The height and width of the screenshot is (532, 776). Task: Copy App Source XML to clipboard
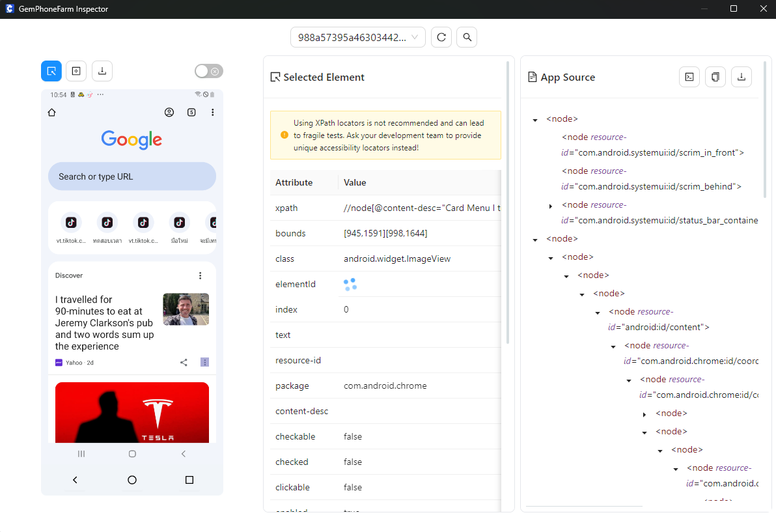(715, 77)
